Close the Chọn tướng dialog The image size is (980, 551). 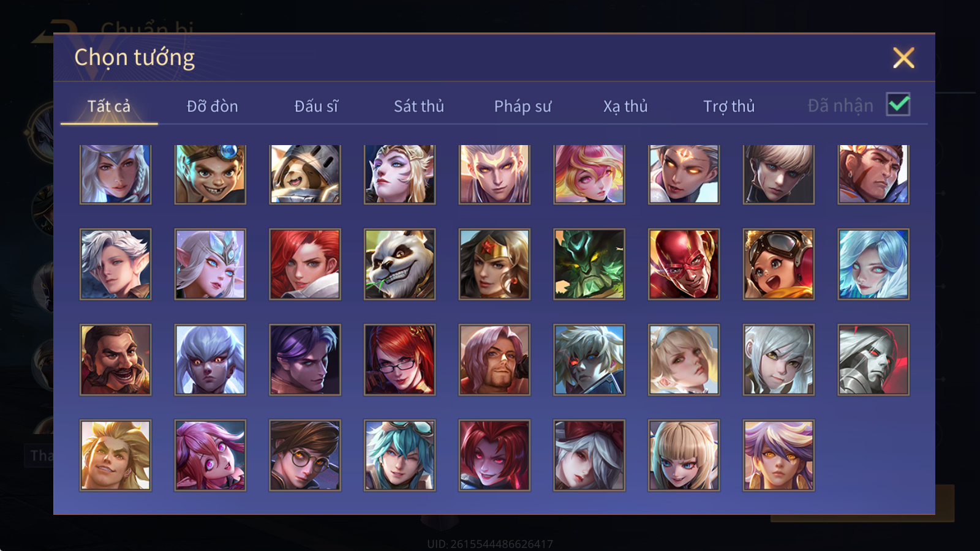click(x=903, y=58)
